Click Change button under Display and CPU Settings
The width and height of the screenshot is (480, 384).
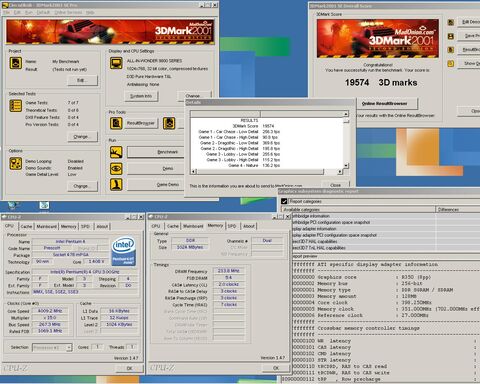pos(194,95)
